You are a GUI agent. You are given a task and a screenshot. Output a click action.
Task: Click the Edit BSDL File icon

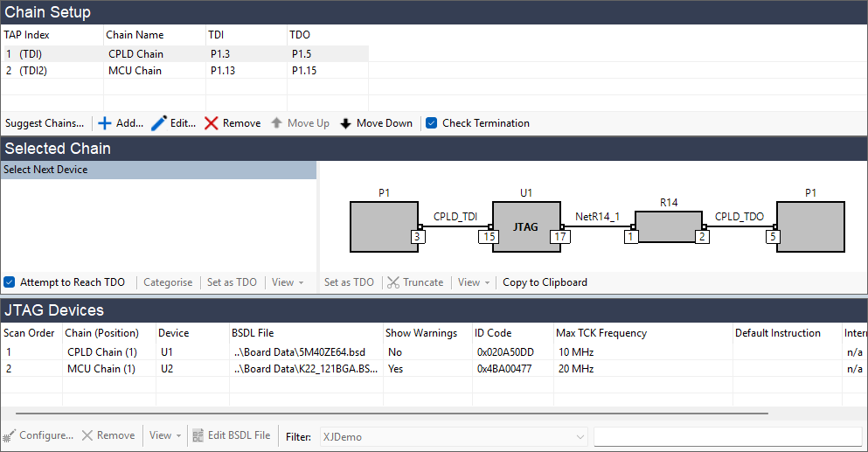(x=198, y=435)
